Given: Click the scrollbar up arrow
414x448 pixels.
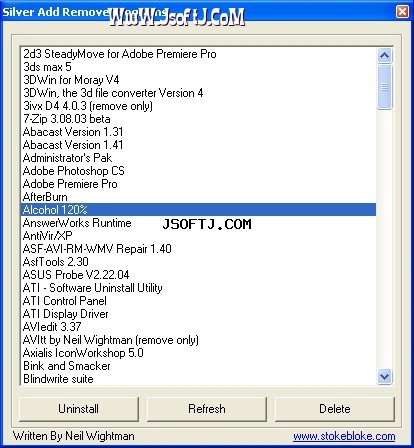Looking at the screenshot, I should [x=385, y=55].
